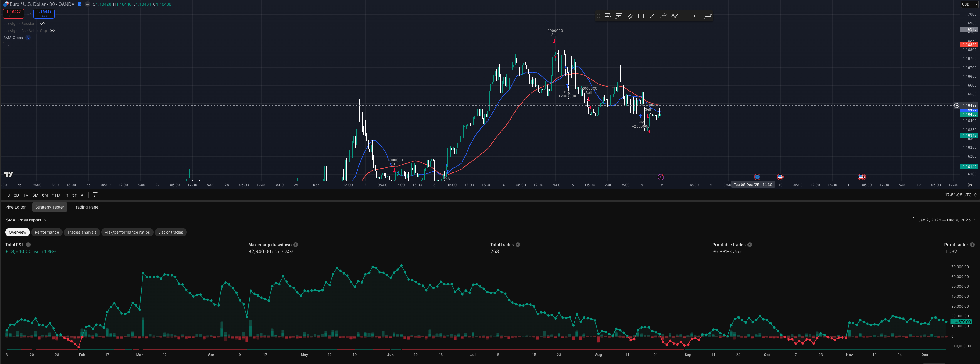This screenshot has height=364, width=980.
Task: Click the Go to date calendar icon
Action: (x=95, y=195)
